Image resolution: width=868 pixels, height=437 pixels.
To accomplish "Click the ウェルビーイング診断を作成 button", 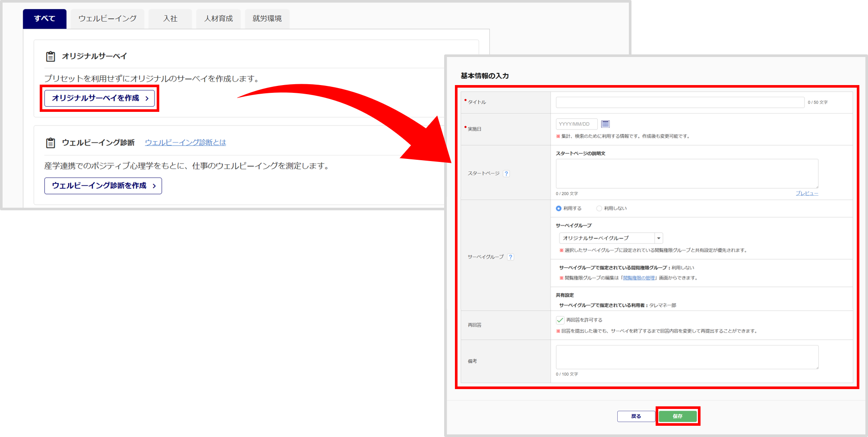I will tap(103, 186).
